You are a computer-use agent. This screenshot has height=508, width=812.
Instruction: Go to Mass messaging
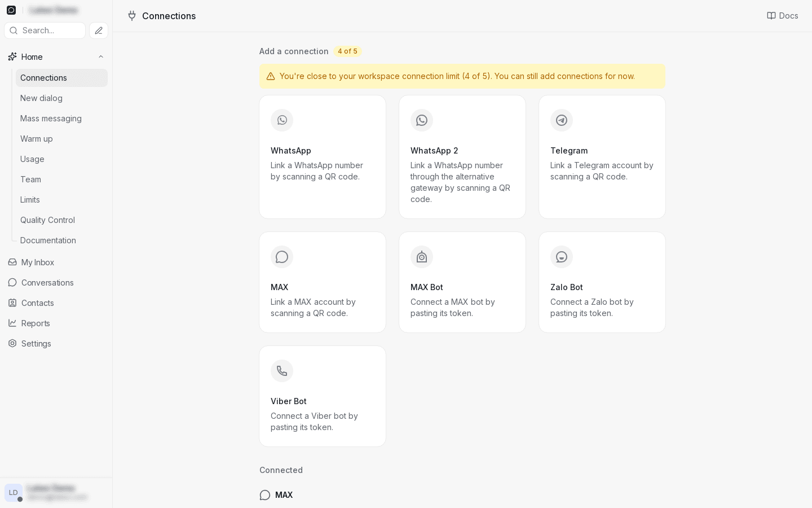tap(61, 119)
